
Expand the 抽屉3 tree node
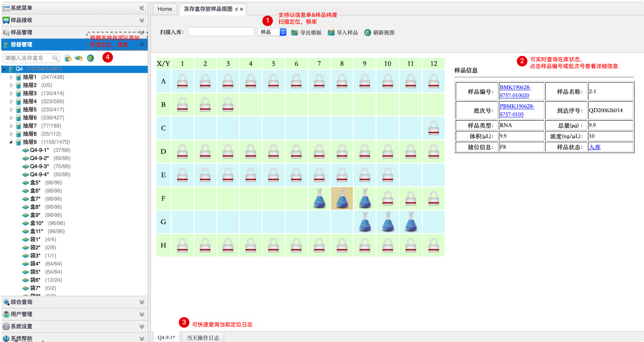pos(11,94)
